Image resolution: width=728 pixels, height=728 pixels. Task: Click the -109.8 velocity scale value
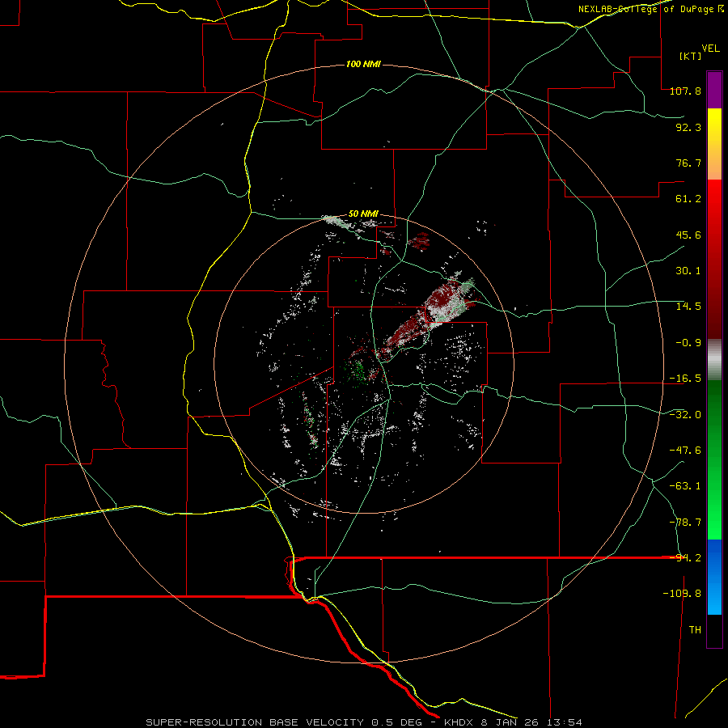682,594
